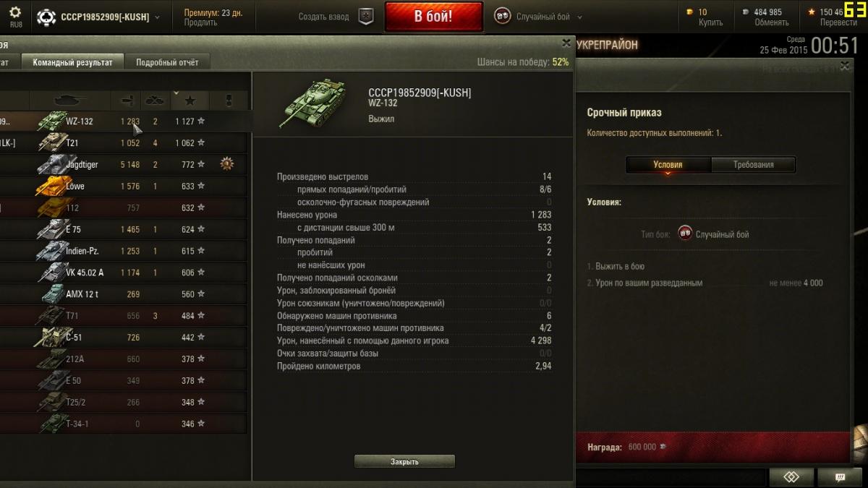Open the settings gear menu
This screenshot has width=868, height=488.
point(15,12)
